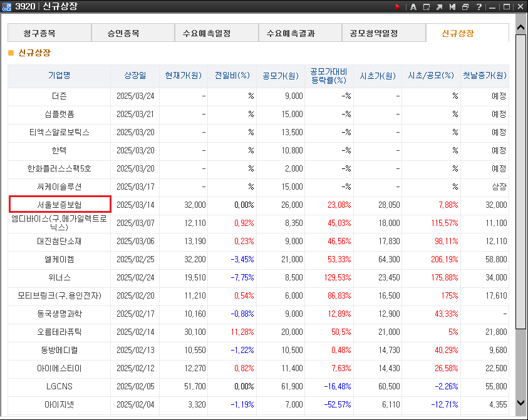The width and height of the screenshot is (528, 420).
Task: Select the 모티브링크(구.용인전자) company name
Action: (x=60, y=296)
